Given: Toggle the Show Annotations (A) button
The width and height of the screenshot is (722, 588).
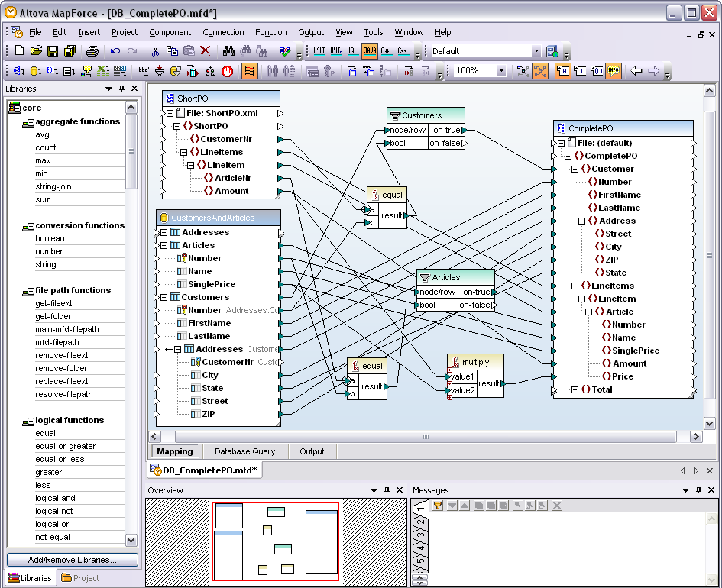Looking at the screenshot, I should coord(562,71).
